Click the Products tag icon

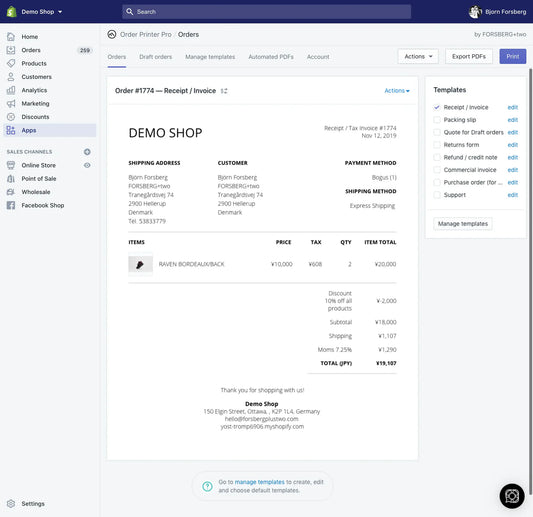tap(11, 63)
